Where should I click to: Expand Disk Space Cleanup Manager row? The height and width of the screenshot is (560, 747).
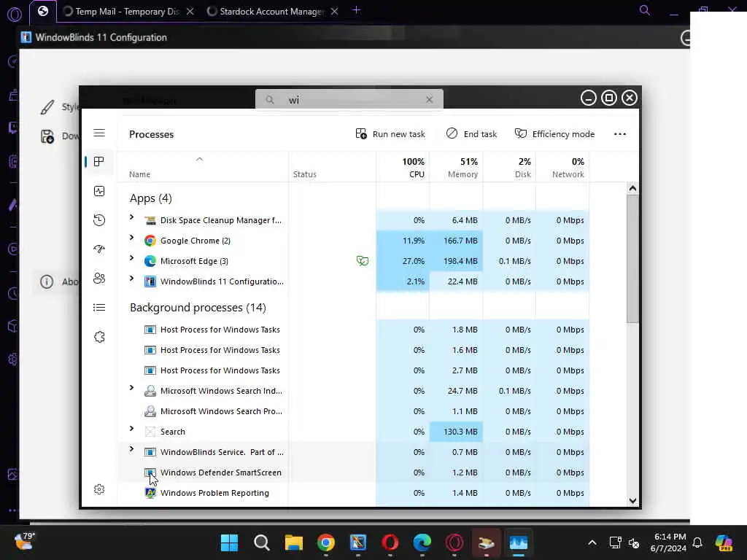click(131, 217)
